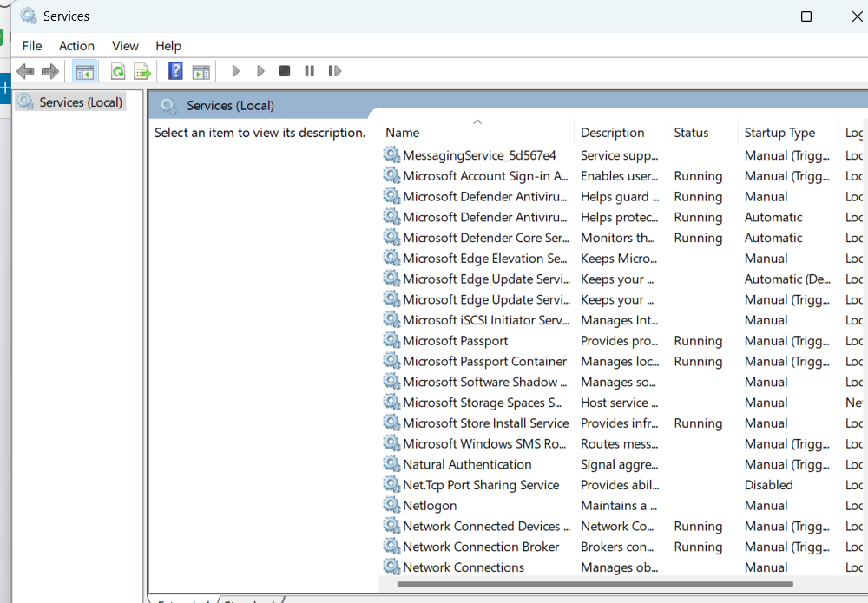Open the Action menu
The height and width of the screenshot is (603, 868).
(77, 46)
